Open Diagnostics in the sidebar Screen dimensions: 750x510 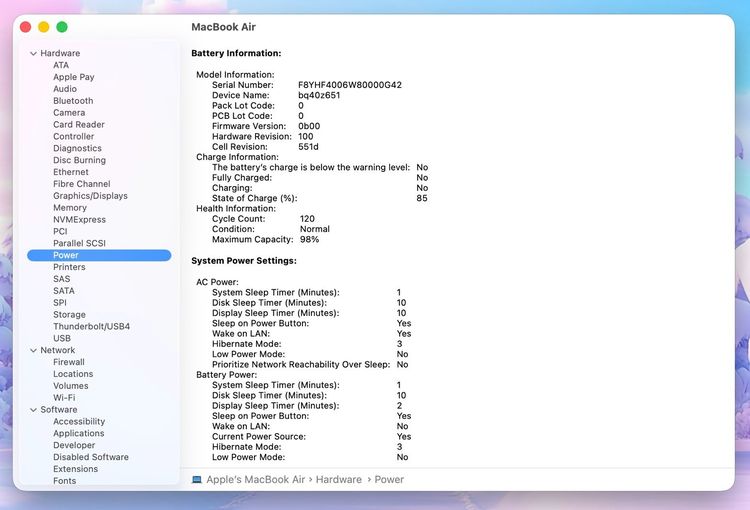77,148
